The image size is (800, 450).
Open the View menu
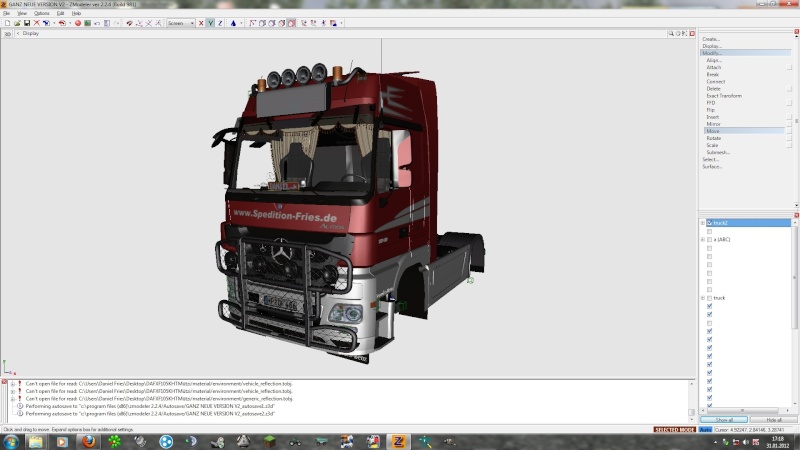click(22, 13)
